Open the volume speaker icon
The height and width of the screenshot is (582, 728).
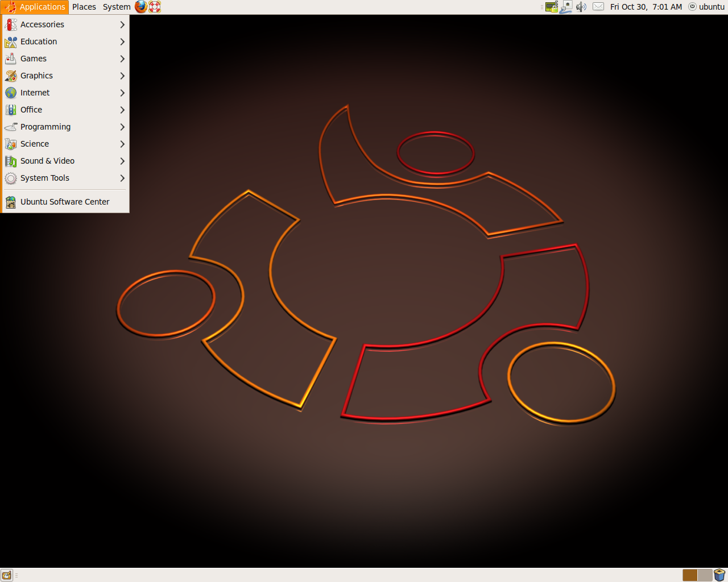pyautogui.click(x=581, y=7)
